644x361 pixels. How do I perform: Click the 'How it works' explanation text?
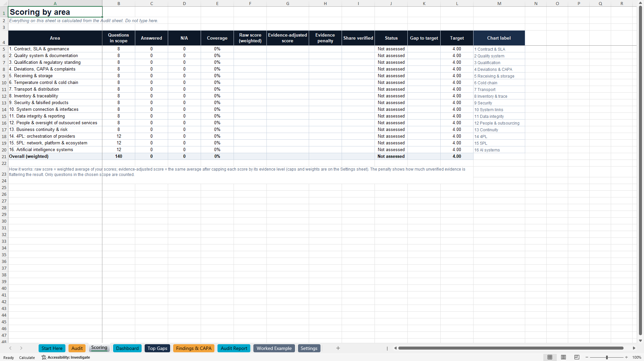[237, 172]
